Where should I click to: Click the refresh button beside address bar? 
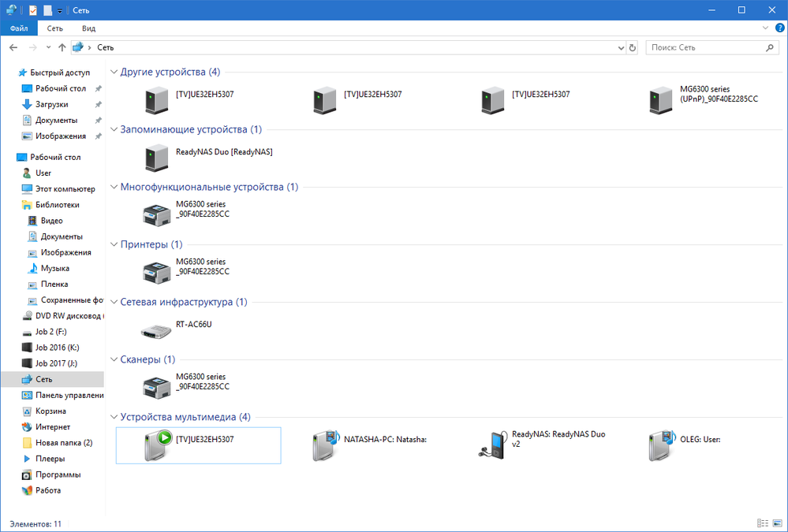click(x=632, y=48)
